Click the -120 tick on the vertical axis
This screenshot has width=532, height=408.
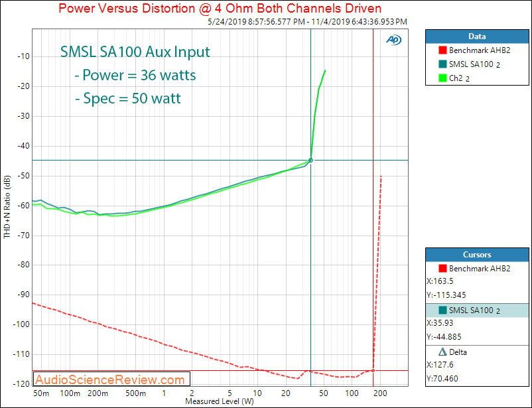(x=21, y=384)
